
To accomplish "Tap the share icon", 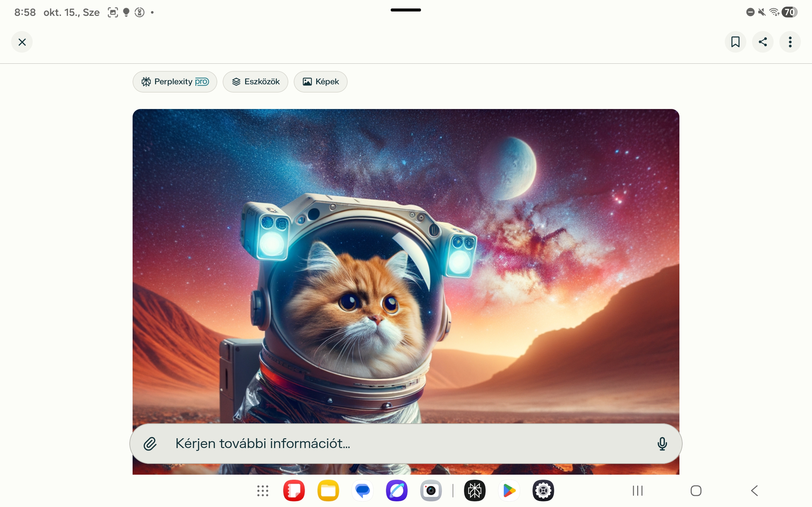I will coord(763,42).
